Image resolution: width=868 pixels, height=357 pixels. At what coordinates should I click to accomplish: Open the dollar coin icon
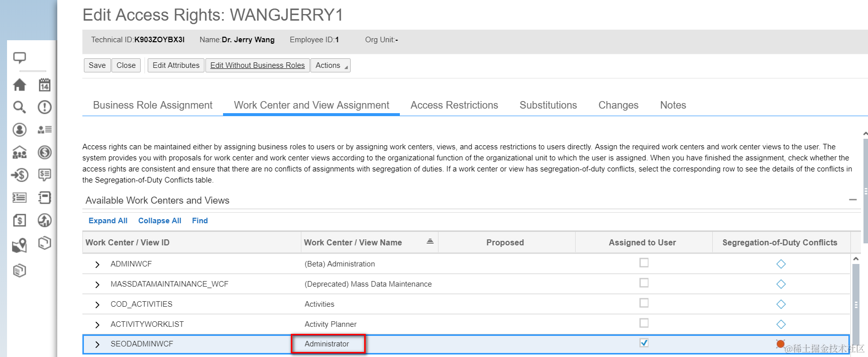click(x=45, y=152)
